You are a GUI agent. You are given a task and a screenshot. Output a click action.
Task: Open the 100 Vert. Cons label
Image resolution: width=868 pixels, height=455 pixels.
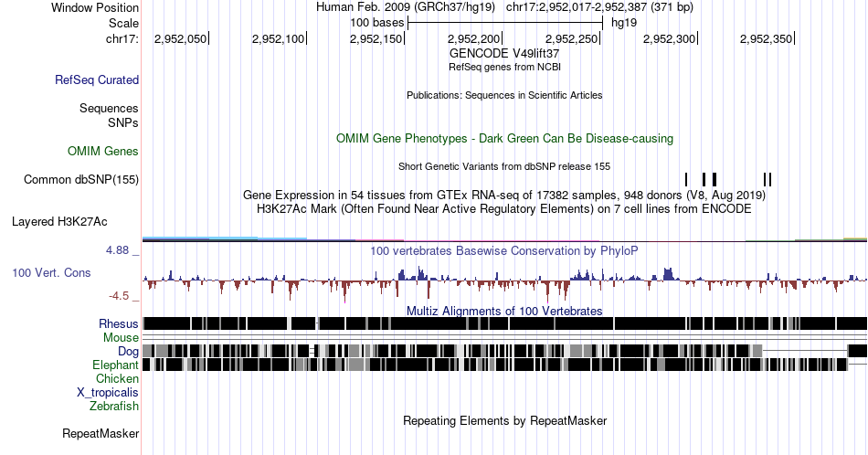(51, 272)
